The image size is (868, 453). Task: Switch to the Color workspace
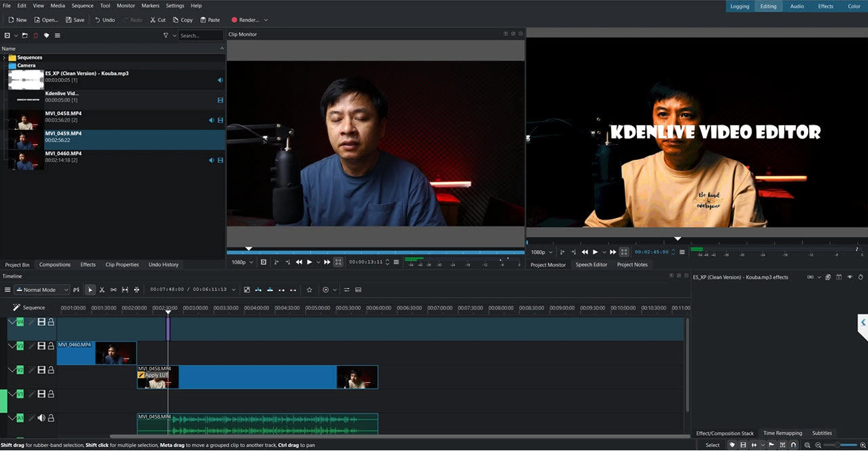[x=854, y=6]
